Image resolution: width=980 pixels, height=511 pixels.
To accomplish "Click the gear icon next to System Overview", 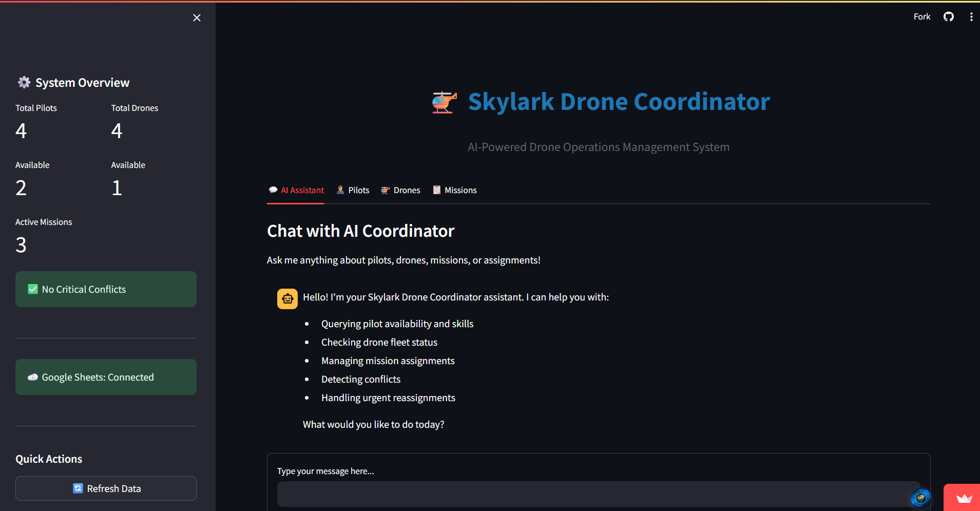I will point(23,82).
